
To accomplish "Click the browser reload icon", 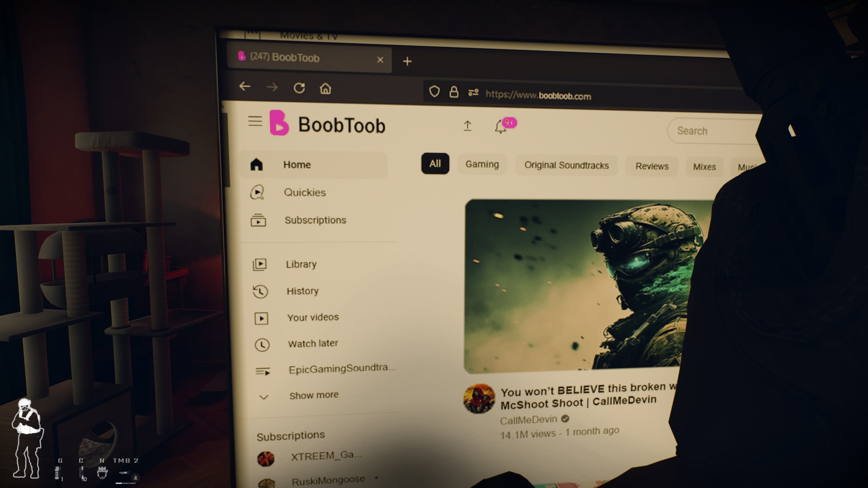I will (299, 88).
